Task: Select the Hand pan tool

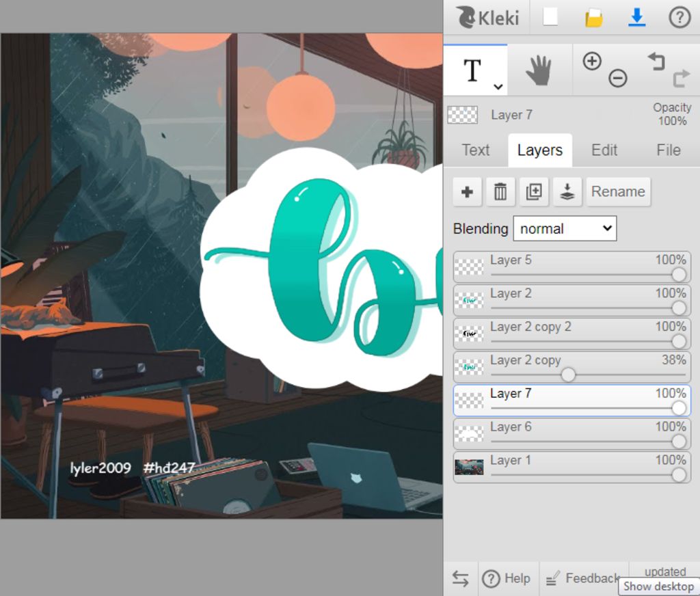Action: point(539,70)
